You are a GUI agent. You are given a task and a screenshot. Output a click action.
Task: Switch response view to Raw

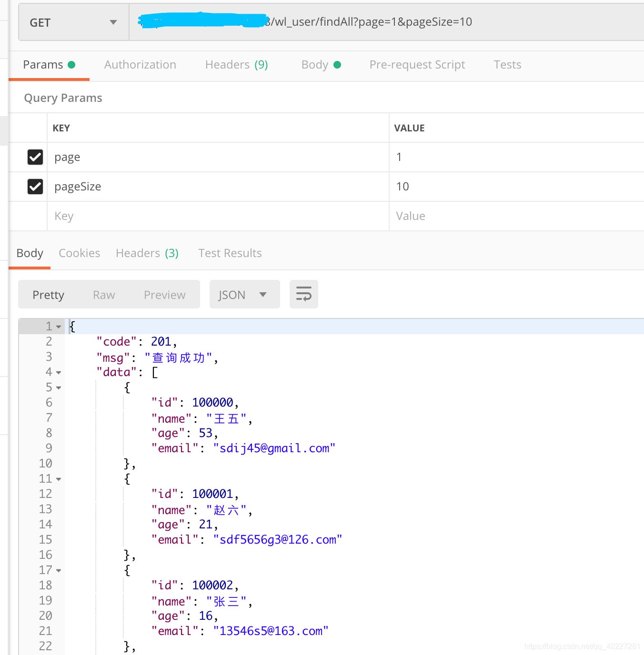tap(104, 295)
